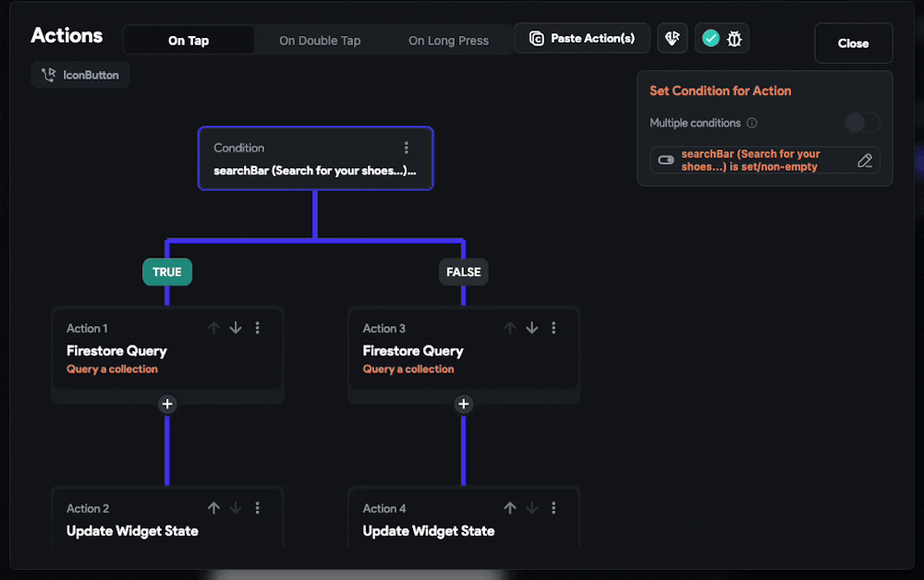Screen dimensions: 924x580
Task: Click the plus icon below Action 3
Action: pos(463,404)
